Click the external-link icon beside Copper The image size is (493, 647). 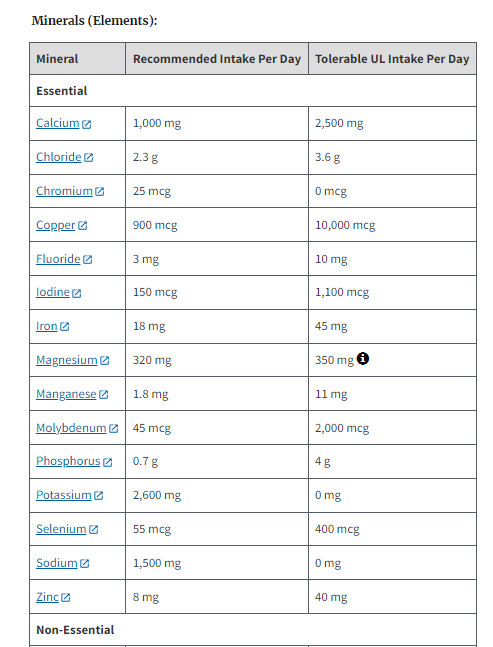83,225
